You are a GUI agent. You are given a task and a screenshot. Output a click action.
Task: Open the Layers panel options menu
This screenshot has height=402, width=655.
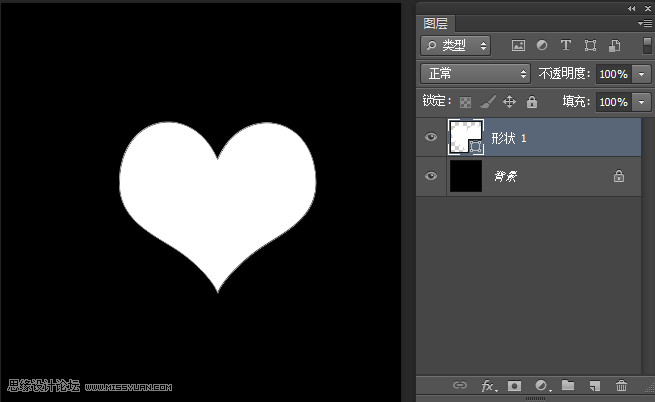click(x=645, y=22)
